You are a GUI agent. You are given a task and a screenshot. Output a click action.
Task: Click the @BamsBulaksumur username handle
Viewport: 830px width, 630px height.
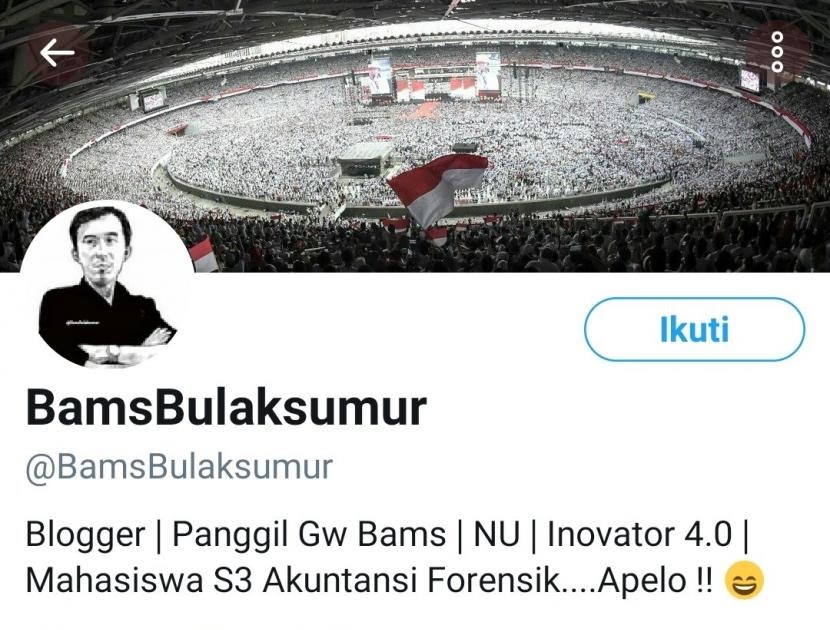[179, 467]
